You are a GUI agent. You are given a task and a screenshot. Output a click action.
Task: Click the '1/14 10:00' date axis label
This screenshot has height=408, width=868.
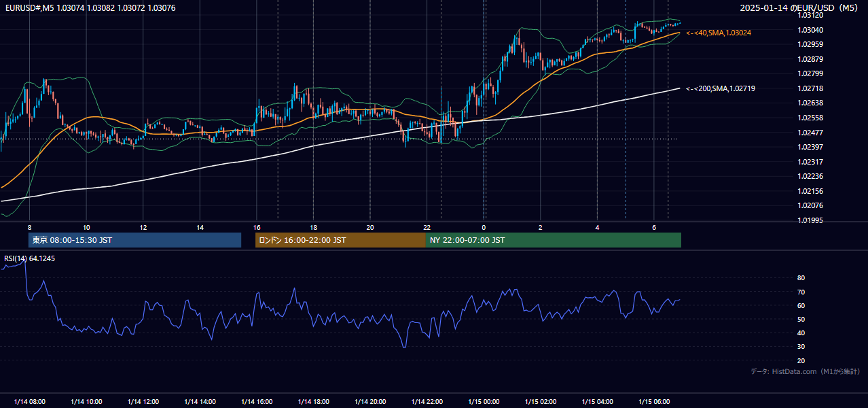click(86, 402)
